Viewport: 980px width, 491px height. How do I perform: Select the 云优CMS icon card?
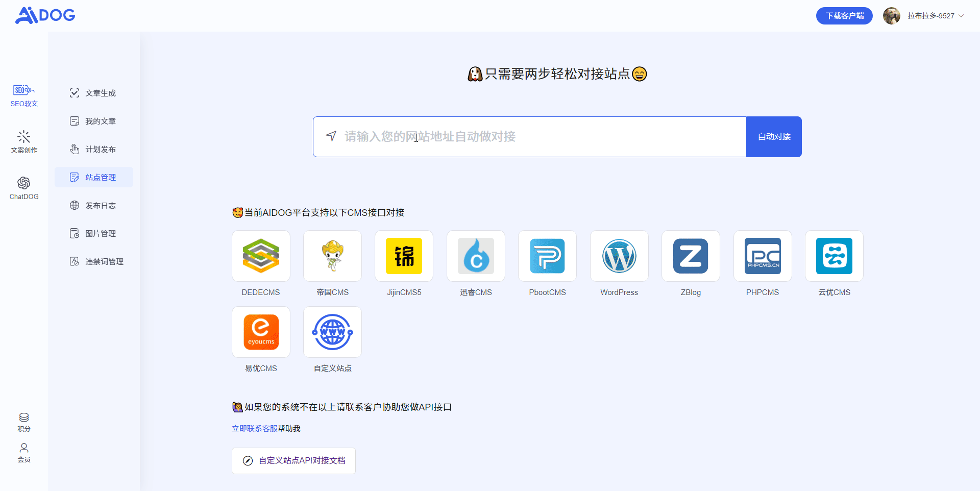(x=834, y=256)
